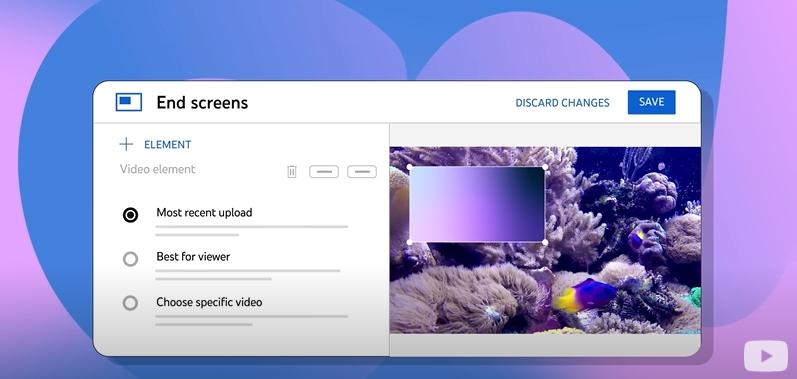Click the End screens icon
The image size is (797, 379).
129,102
